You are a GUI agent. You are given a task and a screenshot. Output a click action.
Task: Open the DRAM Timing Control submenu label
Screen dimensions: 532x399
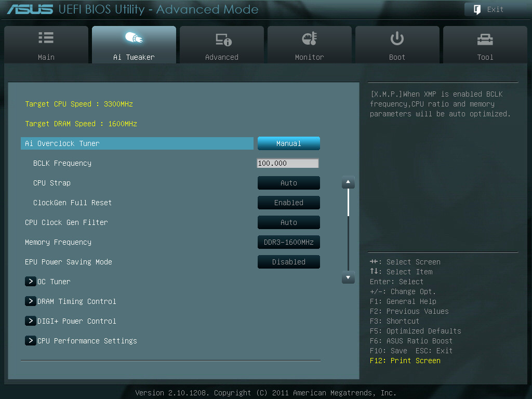click(77, 301)
